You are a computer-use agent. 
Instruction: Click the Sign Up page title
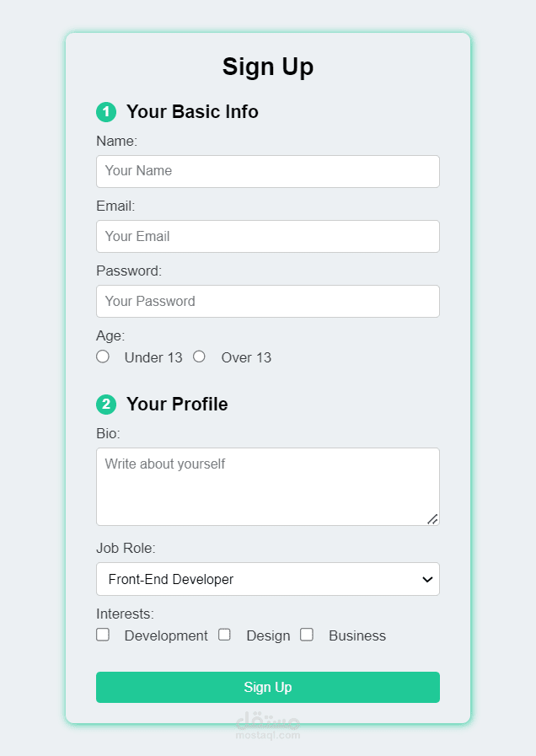(x=268, y=67)
